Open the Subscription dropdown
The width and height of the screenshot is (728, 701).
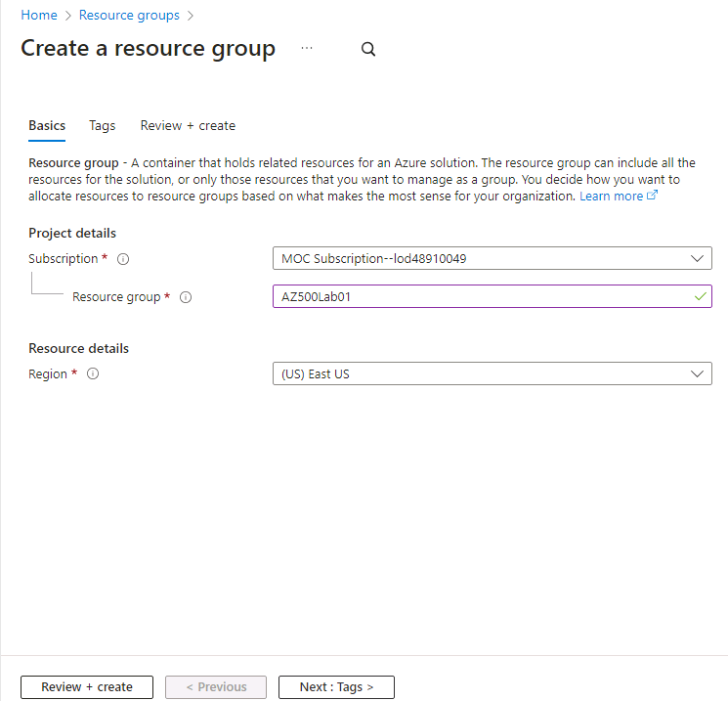point(492,259)
